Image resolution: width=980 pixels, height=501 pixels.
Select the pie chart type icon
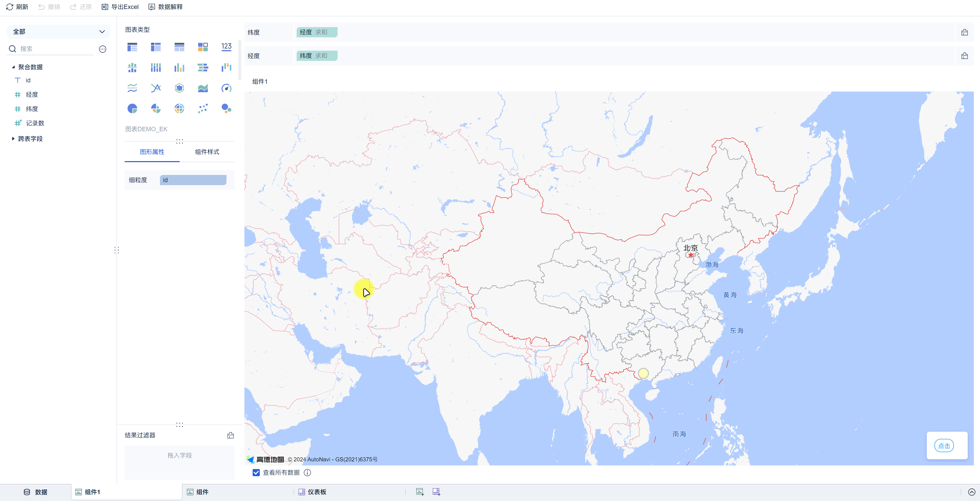pos(132,109)
